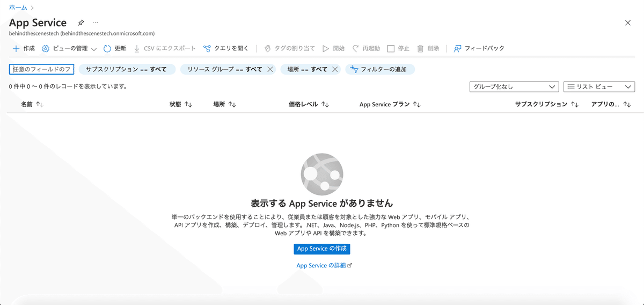Open リソース グループ == すべて filter

pyautogui.click(x=224, y=69)
